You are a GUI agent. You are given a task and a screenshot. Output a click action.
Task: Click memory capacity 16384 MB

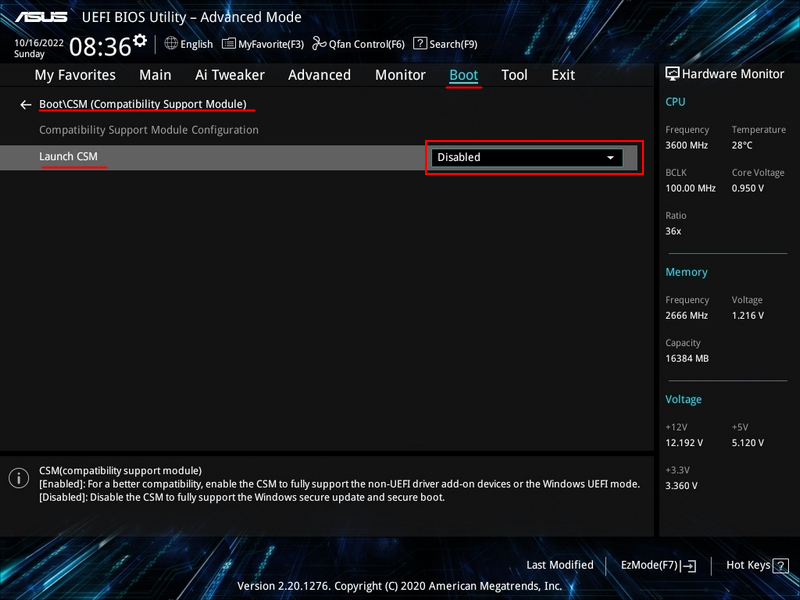point(687,359)
